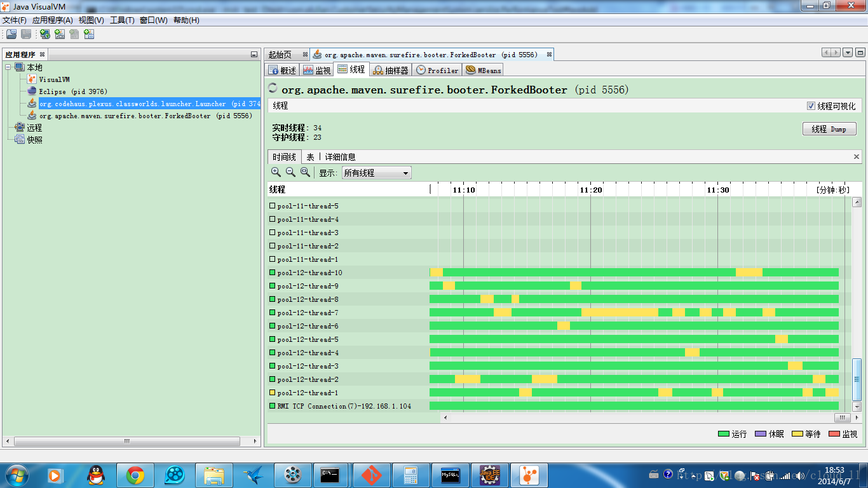This screenshot has width=868, height=488.
Task: Open Chrome from the taskbar
Action: click(x=135, y=475)
